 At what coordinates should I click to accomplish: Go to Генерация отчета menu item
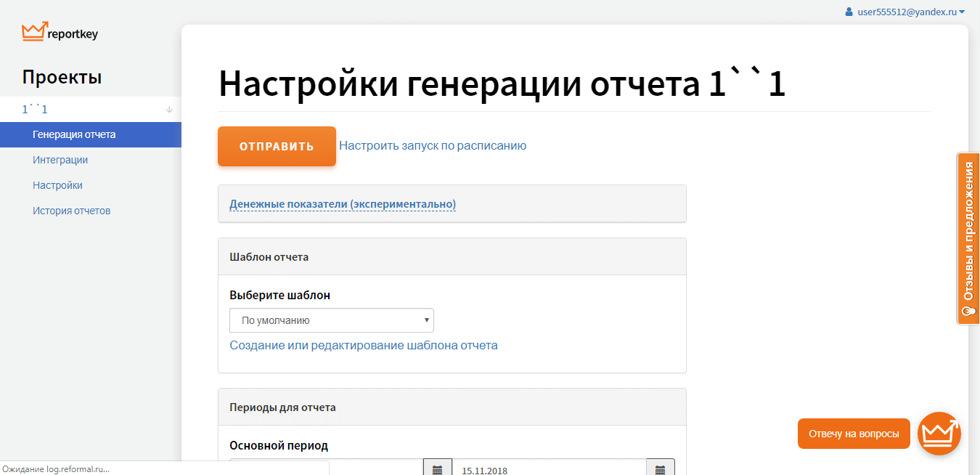[74, 134]
